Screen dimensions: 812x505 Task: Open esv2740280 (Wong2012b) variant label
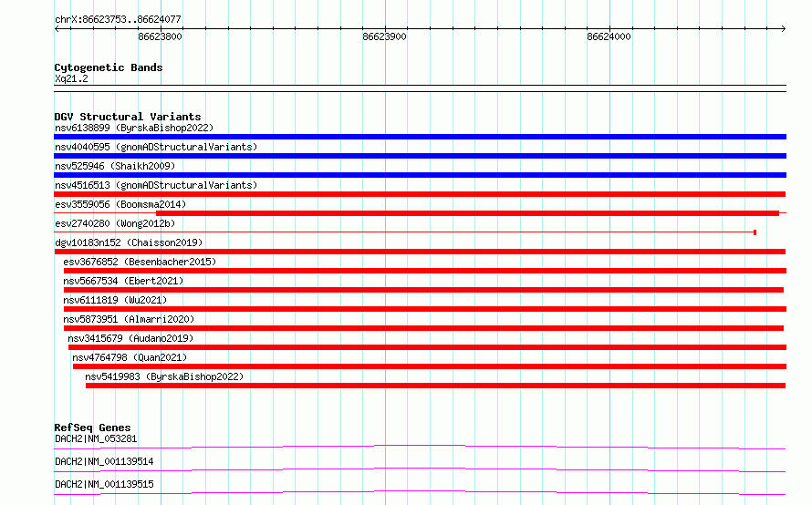click(x=115, y=223)
